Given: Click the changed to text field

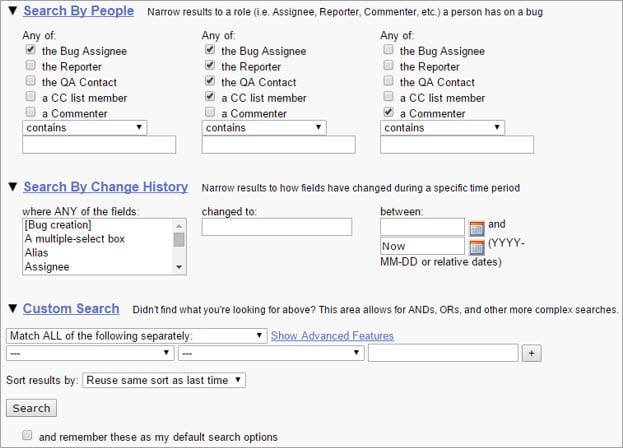Looking at the screenshot, I should 277,227.
